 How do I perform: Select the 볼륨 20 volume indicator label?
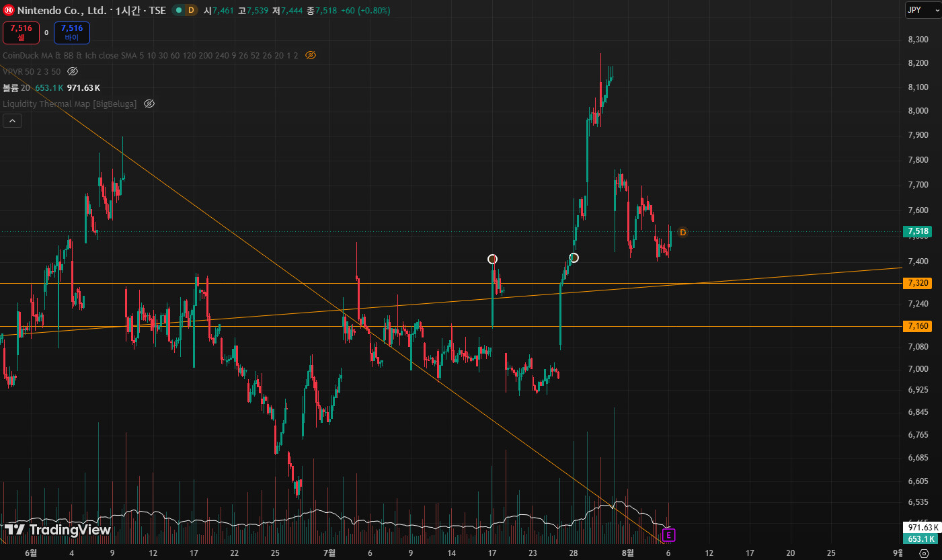coord(16,87)
